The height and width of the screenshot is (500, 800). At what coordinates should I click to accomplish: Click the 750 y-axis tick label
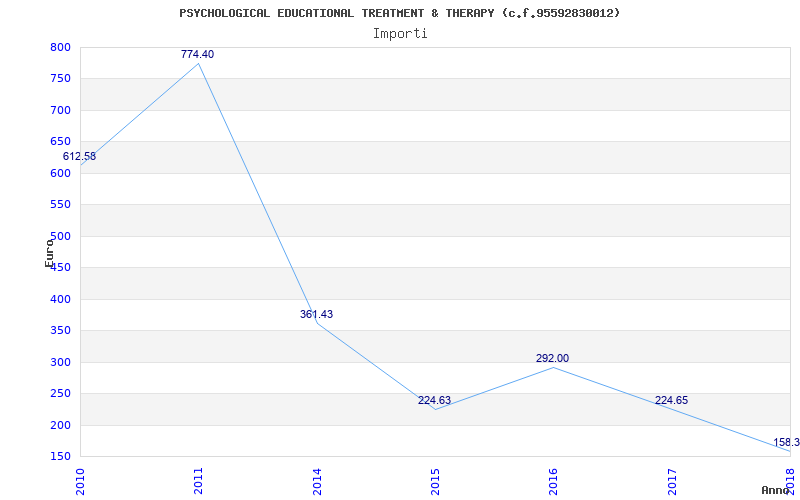[x=60, y=79]
